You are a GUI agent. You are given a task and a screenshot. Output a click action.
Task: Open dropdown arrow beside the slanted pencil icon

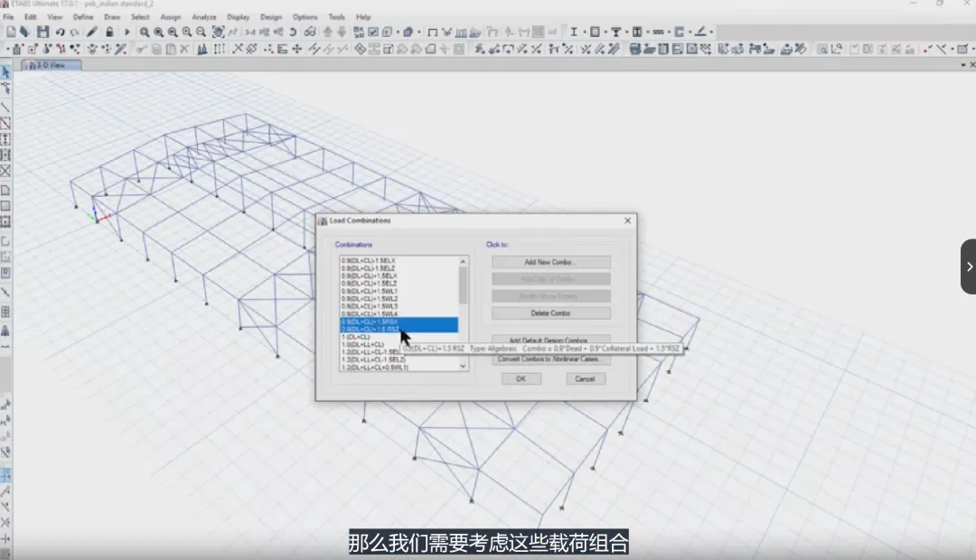tap(711, 32)
